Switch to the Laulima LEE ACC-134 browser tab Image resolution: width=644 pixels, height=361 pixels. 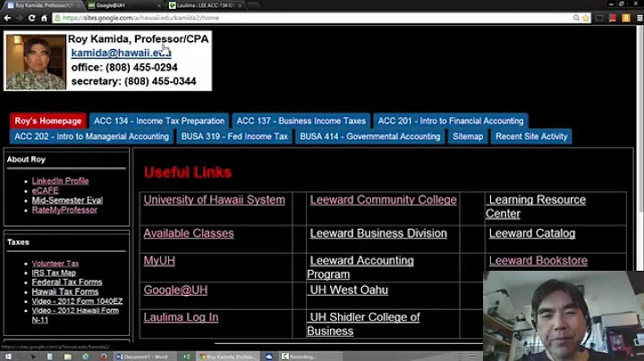click(204, 5)
